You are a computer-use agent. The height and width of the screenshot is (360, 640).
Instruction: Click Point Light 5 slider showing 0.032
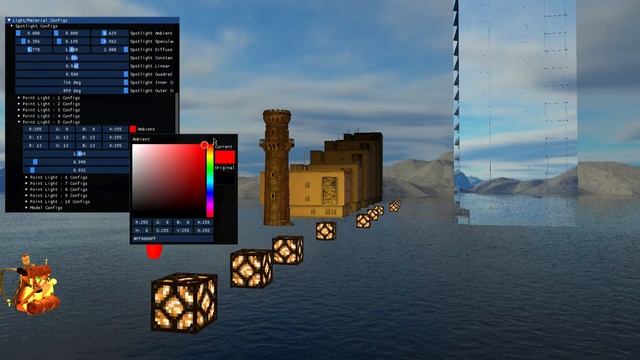pyautogui.click(x=76, y=170)
